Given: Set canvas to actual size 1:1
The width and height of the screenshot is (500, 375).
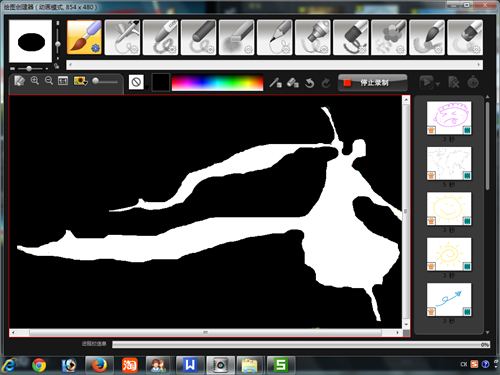Looking at the screenshot, I should (x=63, y=81).
